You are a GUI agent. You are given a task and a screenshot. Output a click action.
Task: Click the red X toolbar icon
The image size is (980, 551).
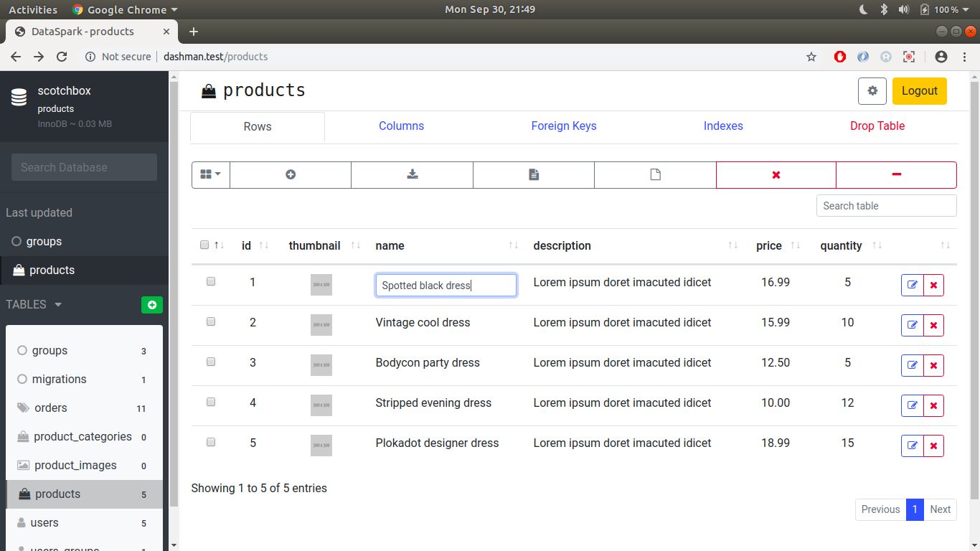coord(776,174)
